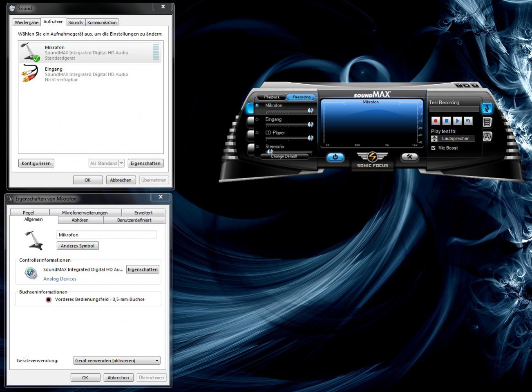Open the Benutzerdefiniert tab

[134, 220]
